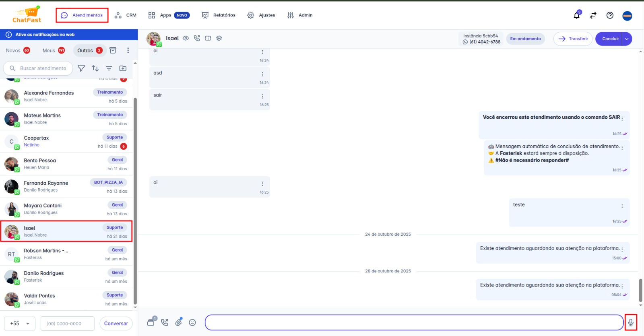Switch to the Novos tab
The width and height of the screenshot is (644, 336).
pos(18,50)
